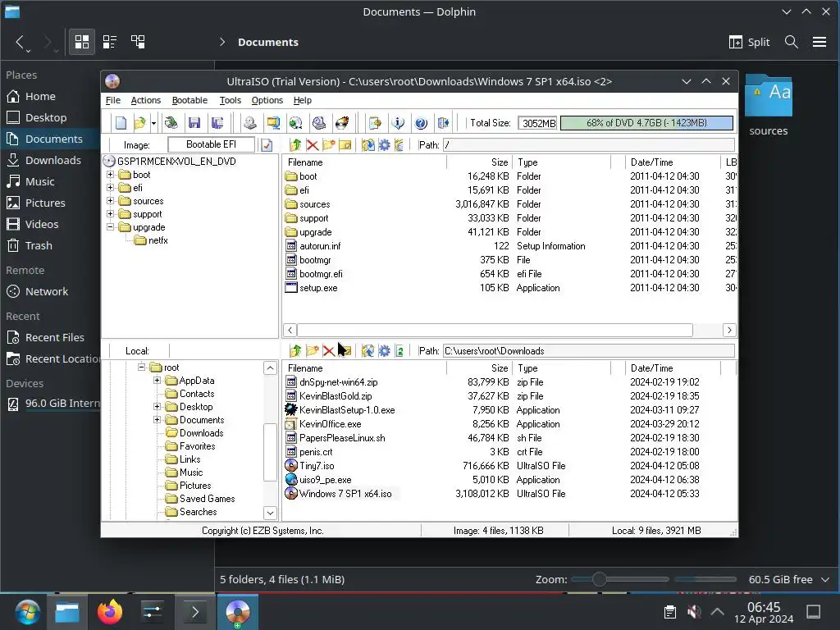Image resolution: width=840 pixels, height=630 pixels.
Task: Click the gear icon in the Local pane toolbar
Action: (x=384, y=351)
